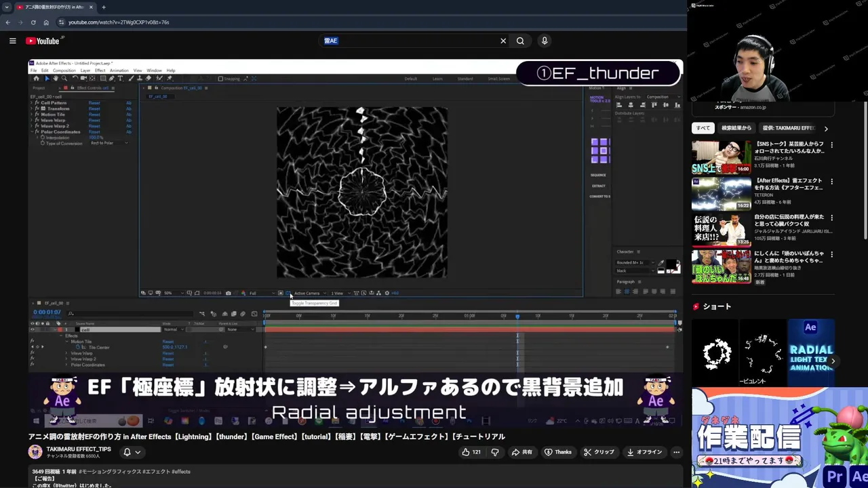
Task: Click the クリップ clip button
Action: click(599, 452)
